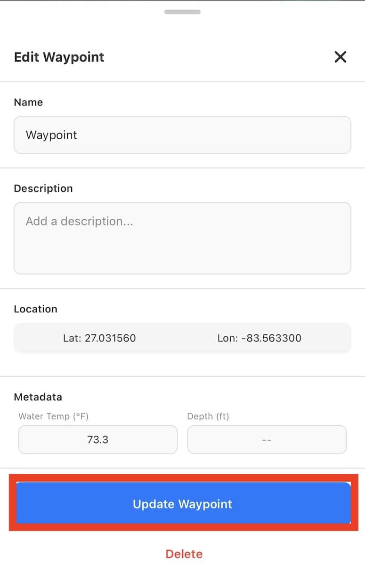
Task: Click the Name input field
Action: coord(182,135)
